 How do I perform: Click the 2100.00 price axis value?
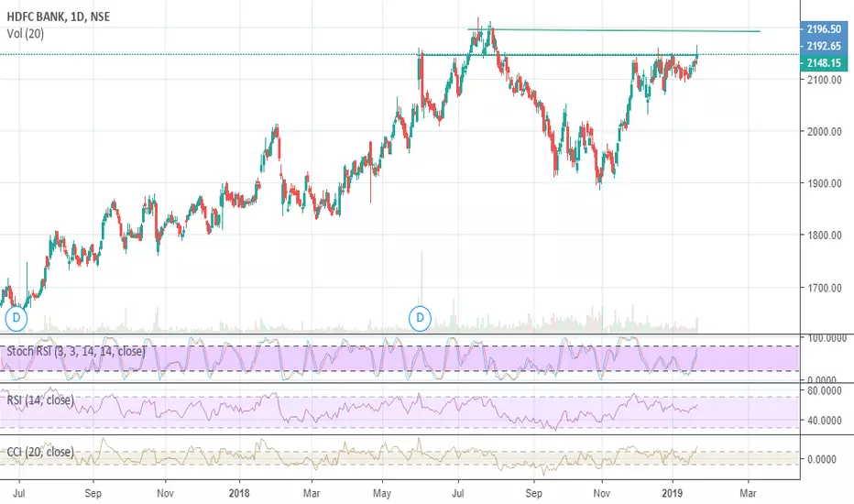click(x=824, y=80)
